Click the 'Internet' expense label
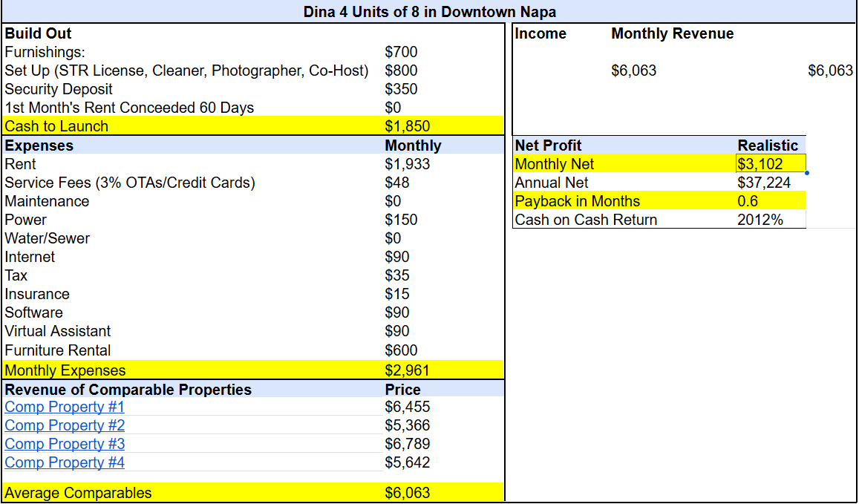The width and height of the screenshot is (859, 504). (30, 257)
